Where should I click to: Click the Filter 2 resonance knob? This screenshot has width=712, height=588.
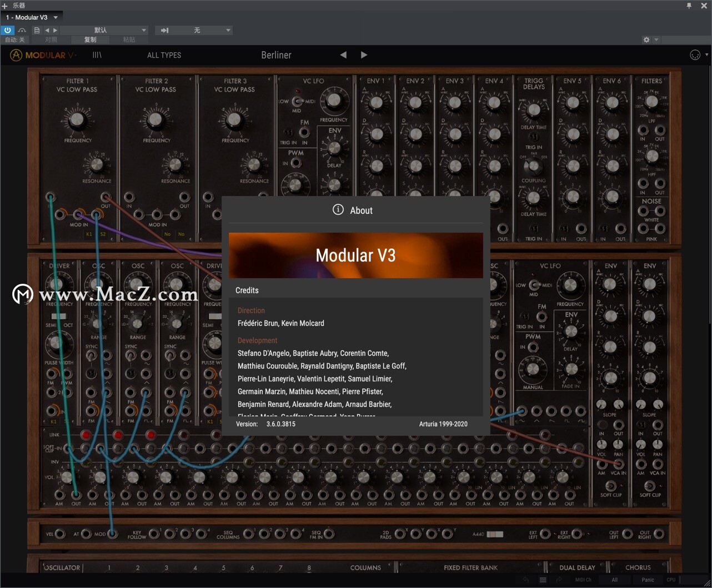pos(175,165)
